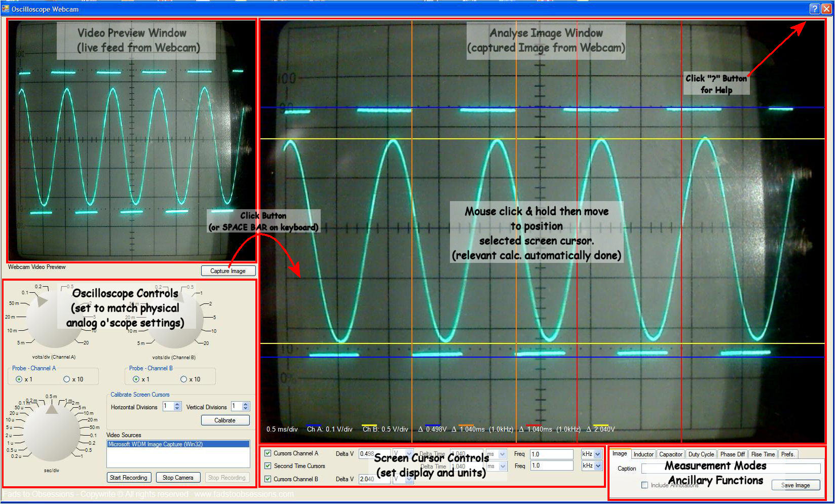Viewport: 835px width, 504px height.
Task: Click the Capture Image button
Action: tap(228, 271)
